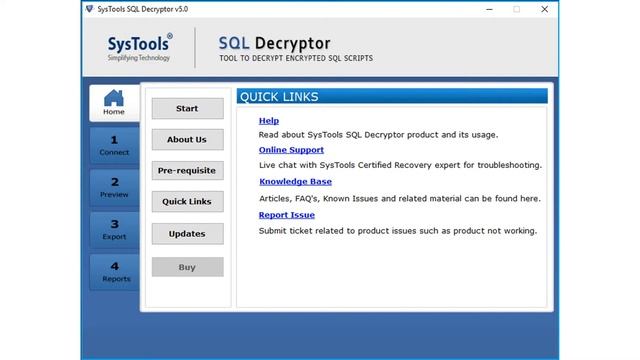
Task: Click text 'Live chat with SysTools Certified Recovery expert'
Action: coord(360,165)
